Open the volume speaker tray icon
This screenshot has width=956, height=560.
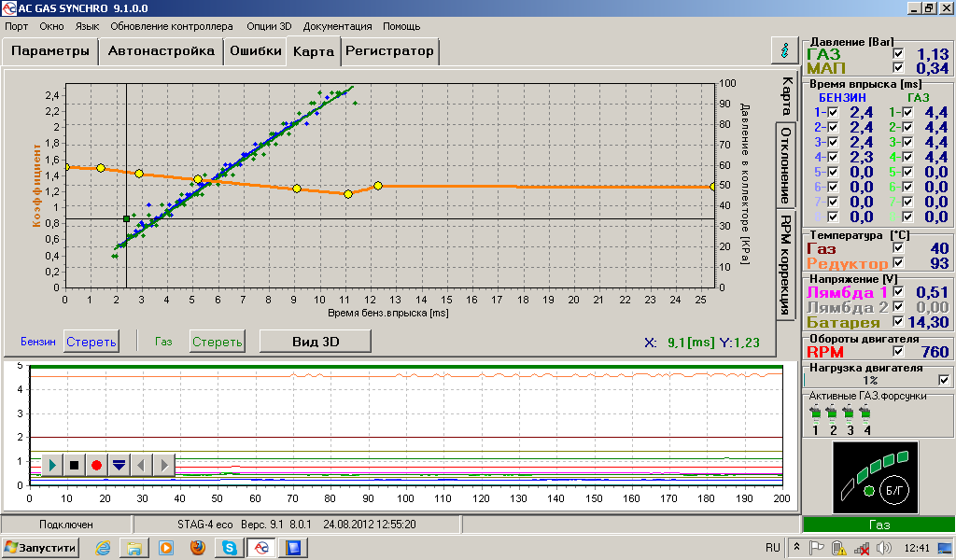[883, 548]
